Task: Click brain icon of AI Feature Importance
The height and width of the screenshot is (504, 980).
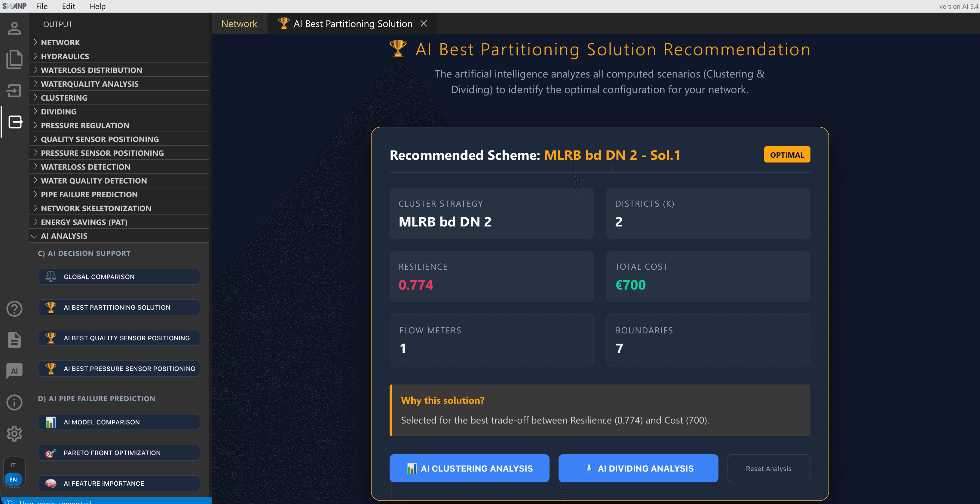Action: click(51, 483)
